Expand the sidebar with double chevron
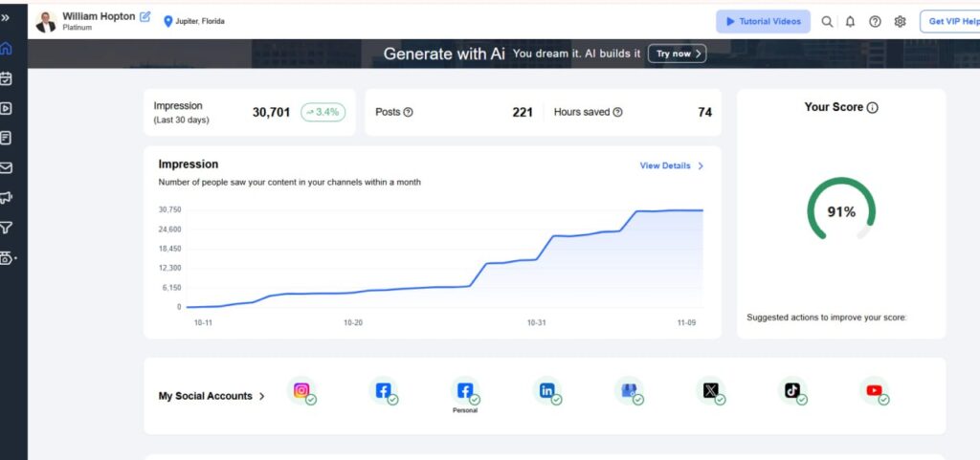The image size is (980, 460). coord(6,18)
